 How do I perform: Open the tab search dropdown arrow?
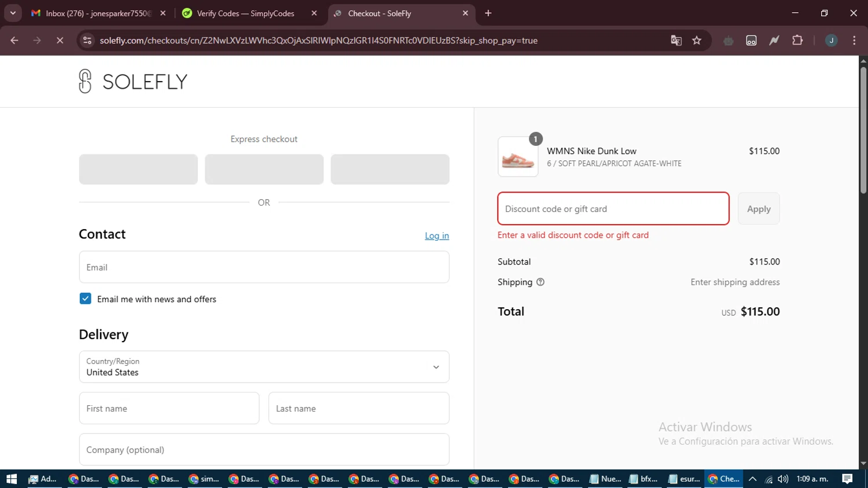[x=13, y=13]
